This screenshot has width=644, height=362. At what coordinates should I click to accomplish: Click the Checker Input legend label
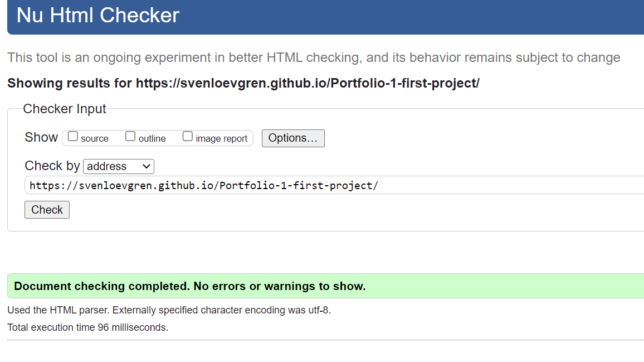coord(64,109)
